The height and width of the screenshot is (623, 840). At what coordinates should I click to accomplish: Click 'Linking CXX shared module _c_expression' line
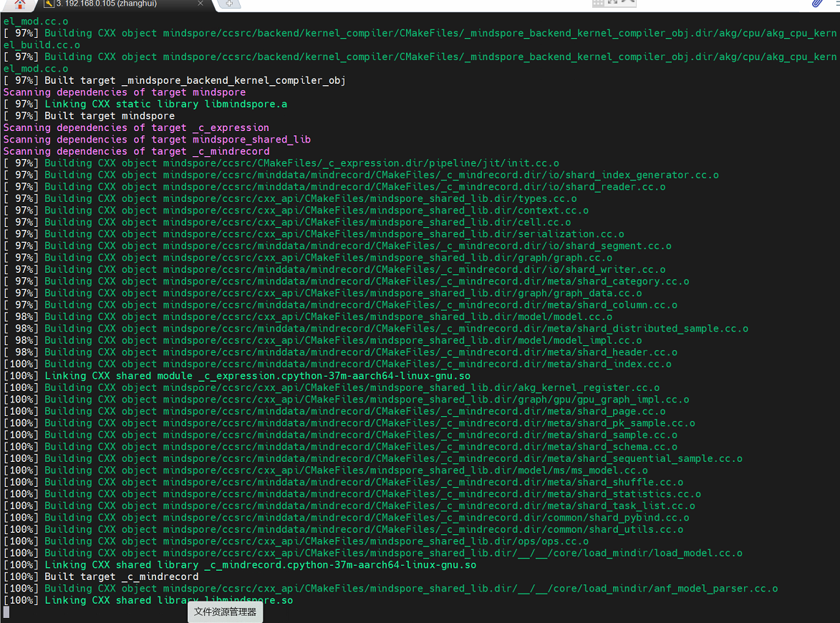click(237, 375)
